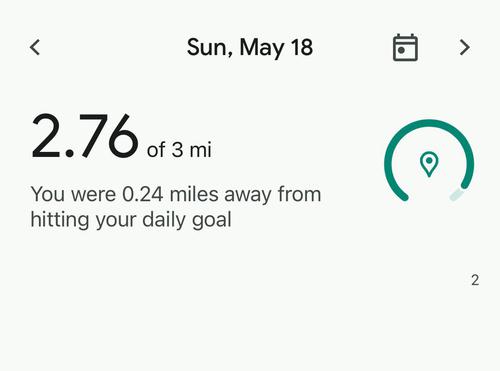Screen dimensions: 500x371
Task: Click the word 'May' in the date title
Action: pyautogui.click(x=262, y=48)
